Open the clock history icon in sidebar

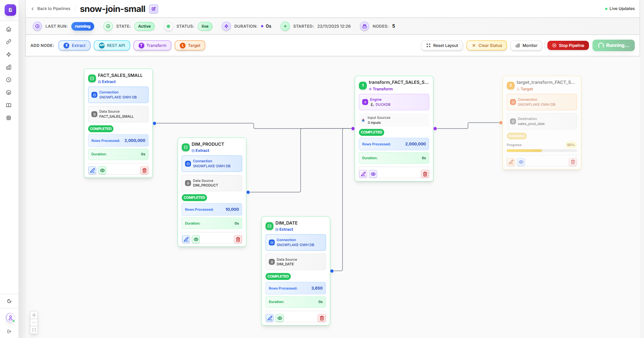pos(9,80)
